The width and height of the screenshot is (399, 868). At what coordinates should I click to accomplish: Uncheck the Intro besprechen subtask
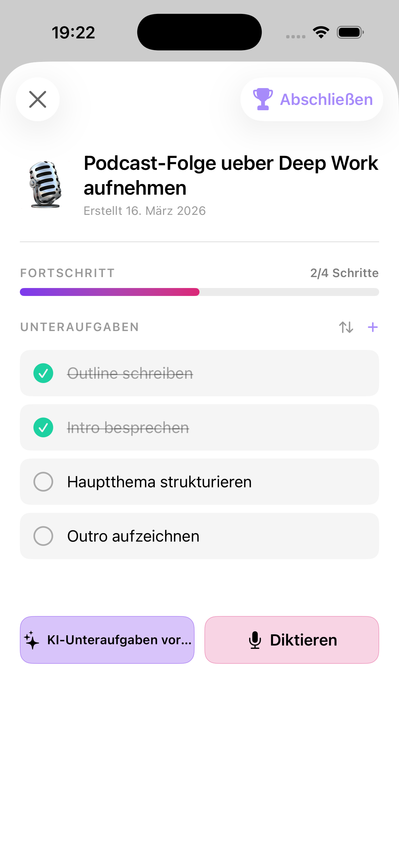pos(43,428)
